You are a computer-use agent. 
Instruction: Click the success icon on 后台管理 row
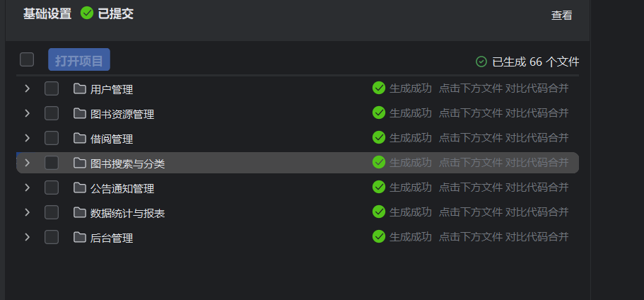[379, 236]
